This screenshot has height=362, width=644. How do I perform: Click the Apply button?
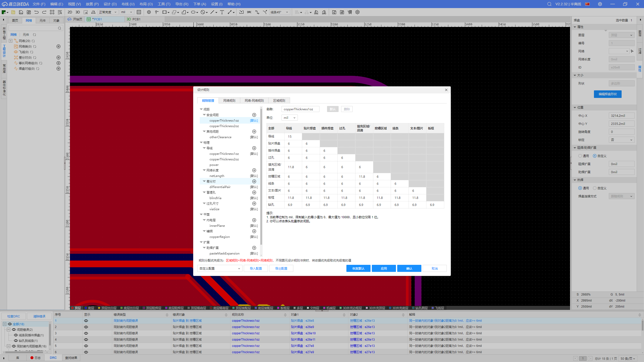384,269
